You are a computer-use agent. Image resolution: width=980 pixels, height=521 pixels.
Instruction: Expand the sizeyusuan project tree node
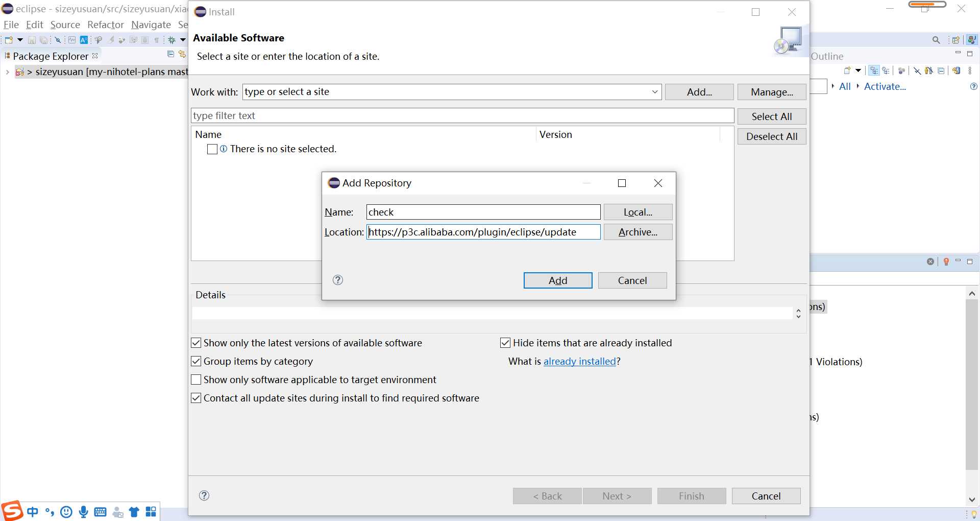click(x=7, y=72)
